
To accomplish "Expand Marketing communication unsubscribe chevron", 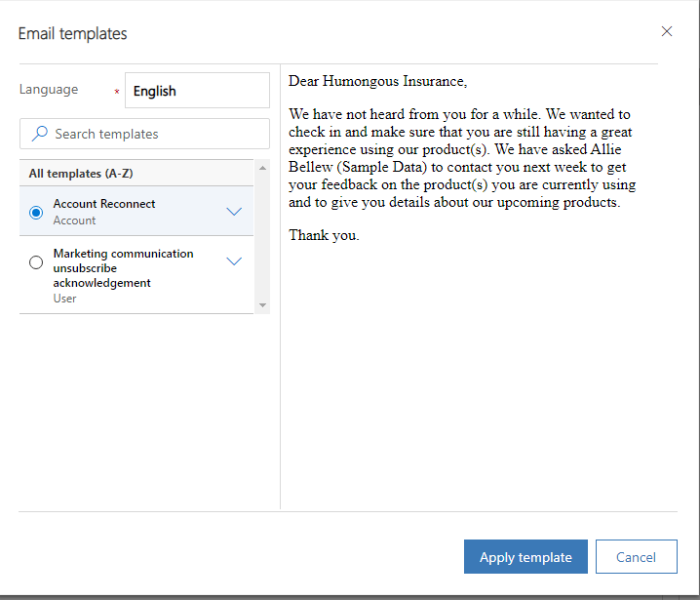I will pos(234,261).
